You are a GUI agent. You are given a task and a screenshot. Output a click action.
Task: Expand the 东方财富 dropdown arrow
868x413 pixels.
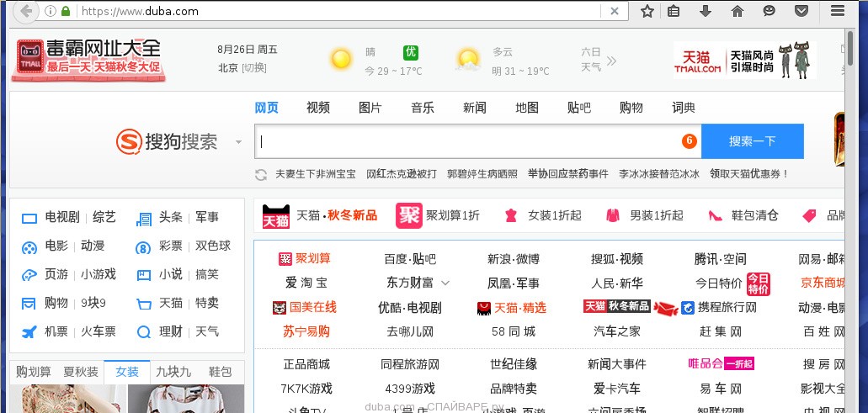point(445,283)
